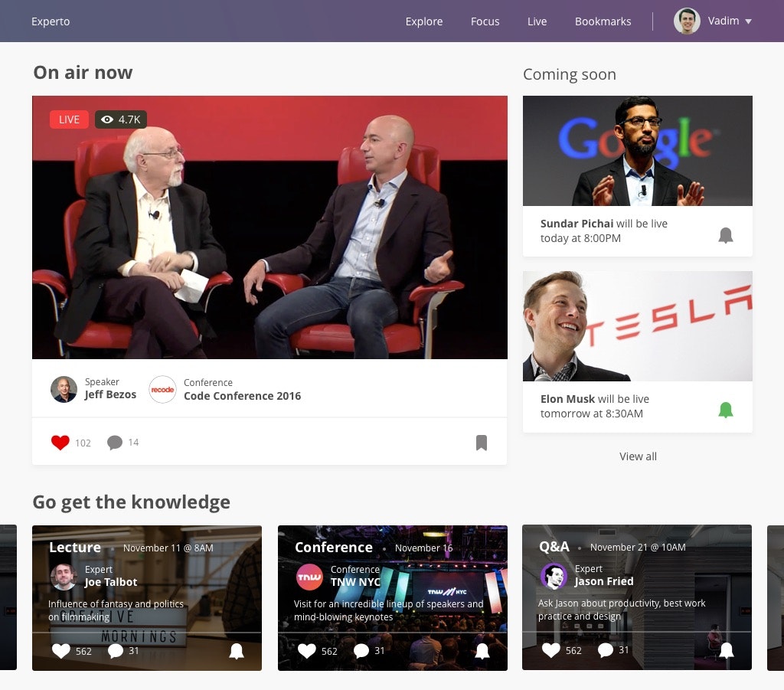Set bell reminder on Jason Fried Q&A
The width and height of the screenshot is (784, 690).
click(727, 650)
